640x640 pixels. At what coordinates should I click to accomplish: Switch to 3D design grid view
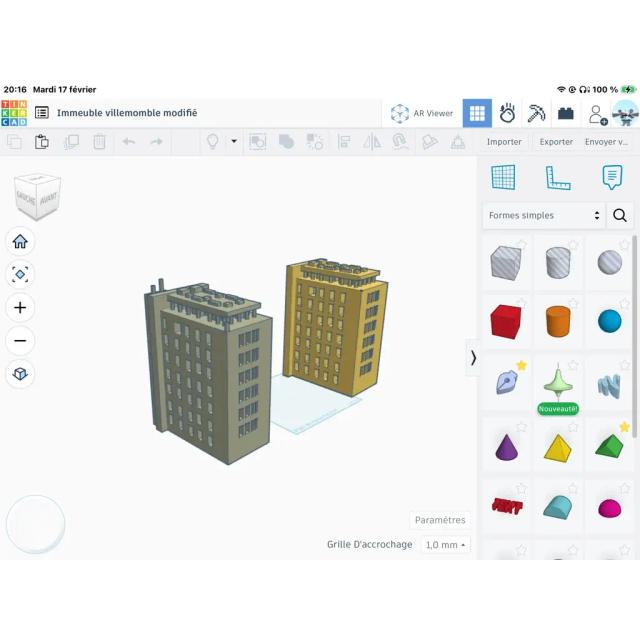click(x=477, y=113)
